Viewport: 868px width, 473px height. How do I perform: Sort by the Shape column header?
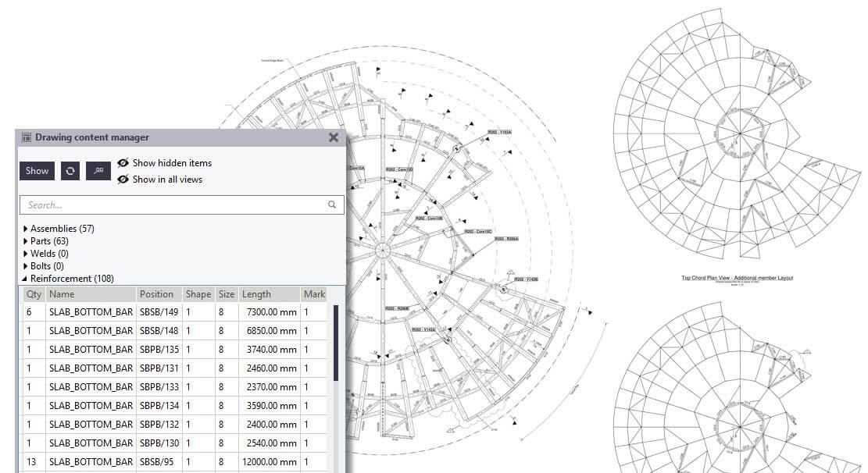click(x=198, y=294)
